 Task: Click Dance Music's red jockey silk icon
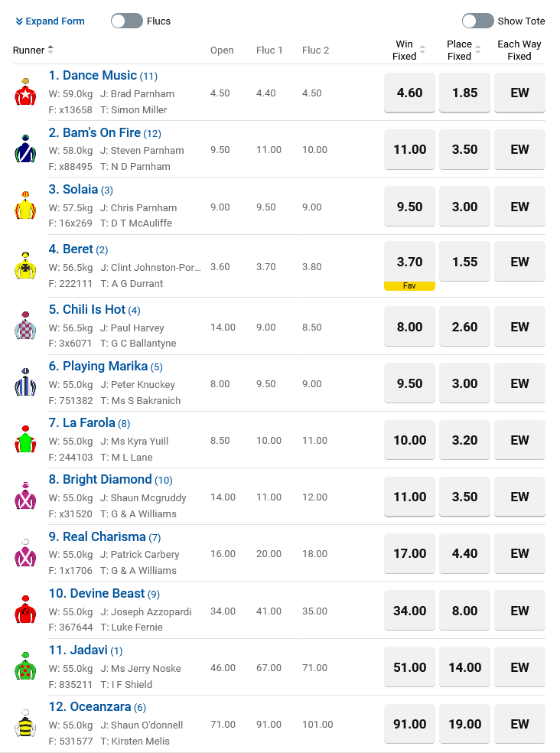(x=25, y=93)
